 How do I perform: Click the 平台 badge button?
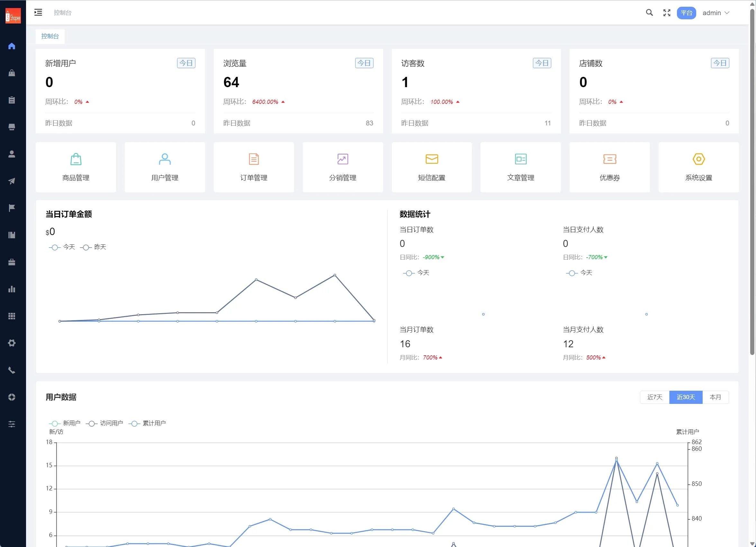coord(686,13)
